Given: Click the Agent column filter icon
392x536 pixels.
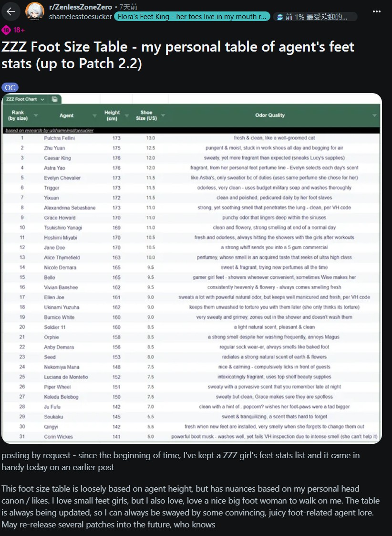Looking at the screenshot, I should [94, 116].
